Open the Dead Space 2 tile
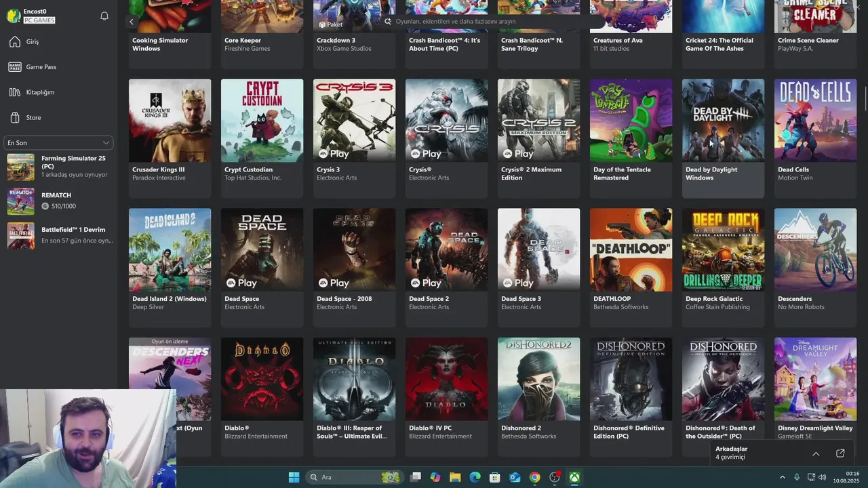 click(x=446, y=268)
